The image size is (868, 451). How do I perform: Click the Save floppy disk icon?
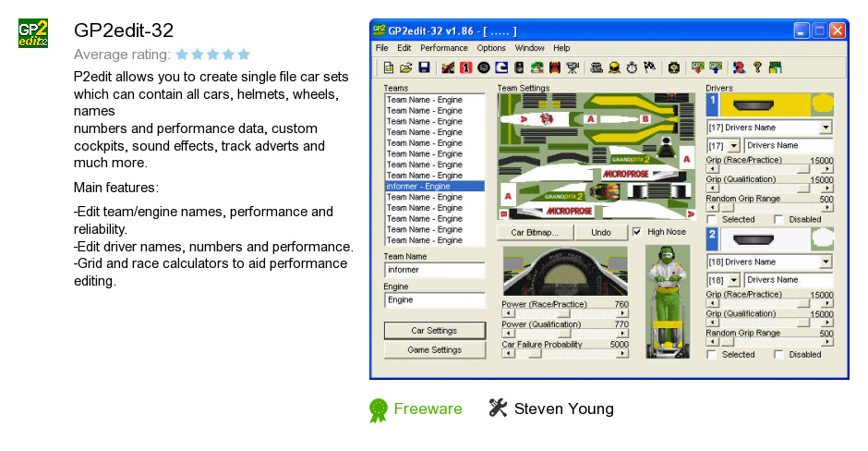click(424, 67)
